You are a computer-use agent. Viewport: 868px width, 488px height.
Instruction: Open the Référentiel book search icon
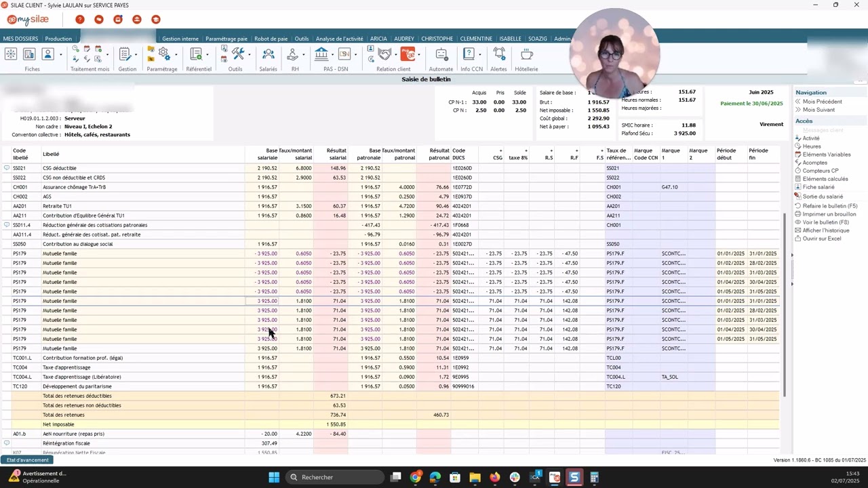[196, 54]
